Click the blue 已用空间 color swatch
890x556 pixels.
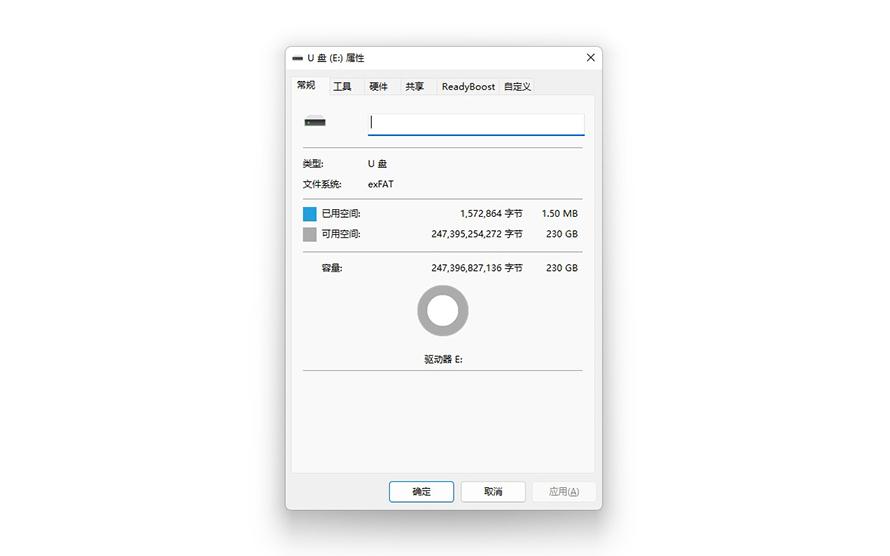pos(309,214)
